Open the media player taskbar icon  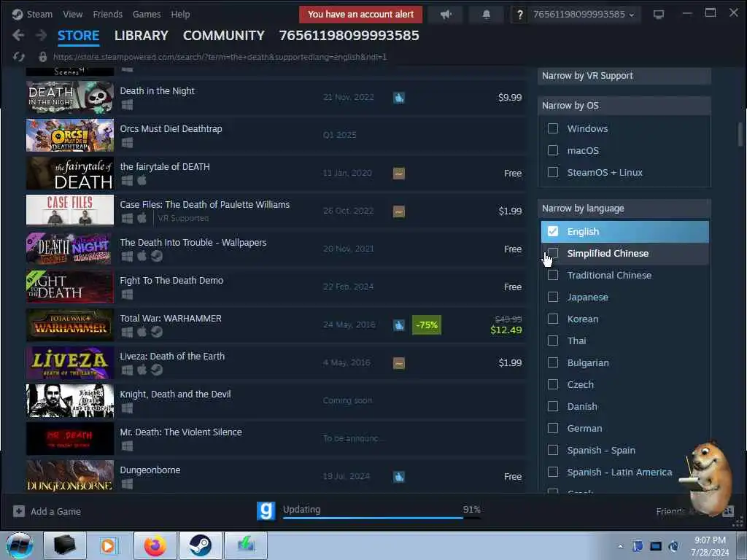[x=109, y=545]
